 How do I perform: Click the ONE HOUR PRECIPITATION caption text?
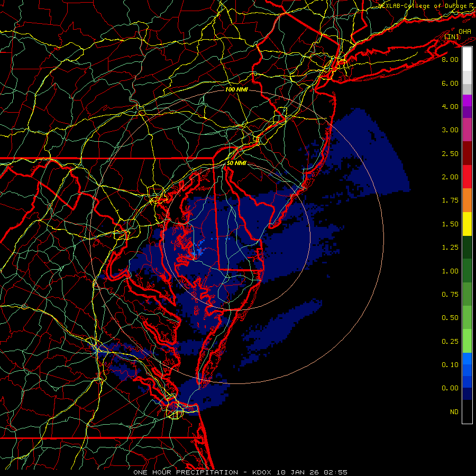(x=186, y=472)
